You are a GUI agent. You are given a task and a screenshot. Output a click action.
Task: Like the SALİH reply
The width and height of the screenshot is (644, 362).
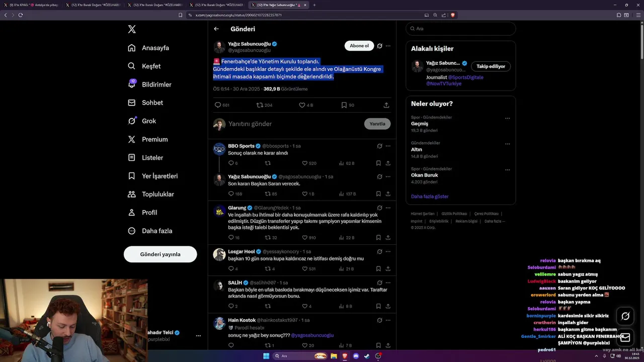click(307, 306)
